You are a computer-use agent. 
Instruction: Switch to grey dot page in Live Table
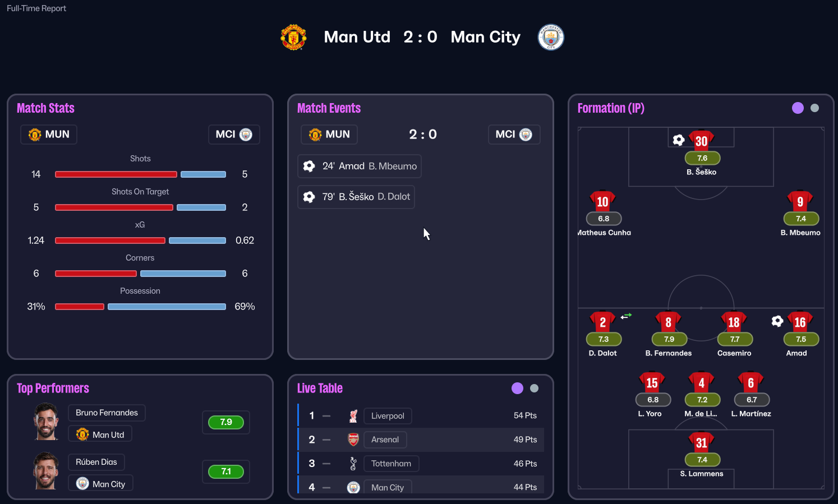[x=535, y=389]
